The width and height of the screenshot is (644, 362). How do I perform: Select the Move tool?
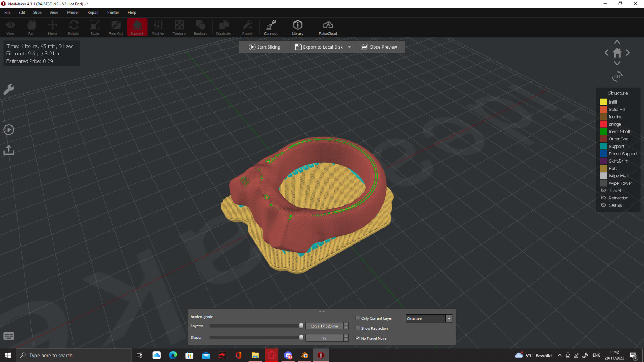coord(52,27)
